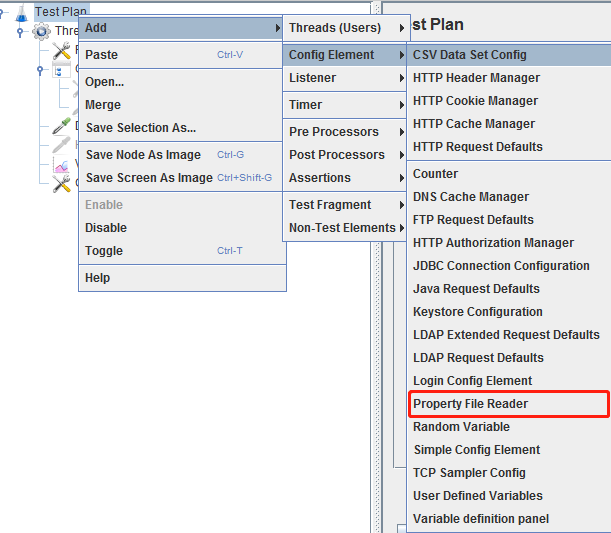This screenshot has width=611, height=533.
Task: Click Merge in the context menu
Action: coord(180,105)
